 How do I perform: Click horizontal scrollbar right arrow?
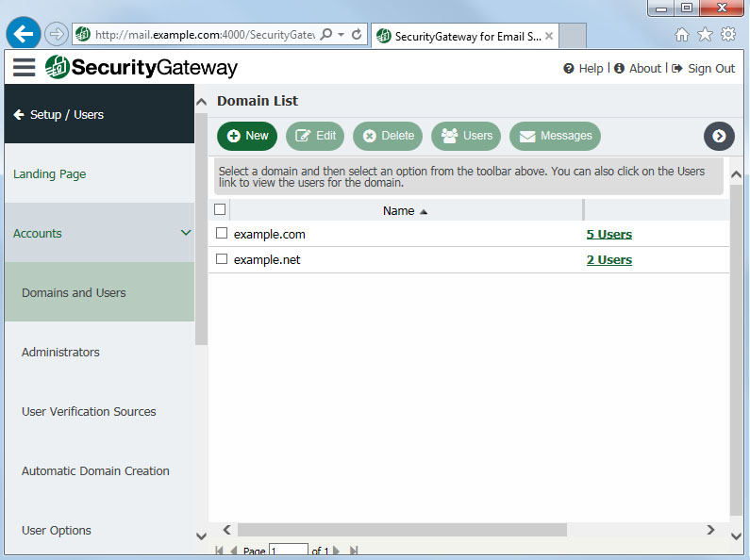pyautogui.click(x=710, y=530)
